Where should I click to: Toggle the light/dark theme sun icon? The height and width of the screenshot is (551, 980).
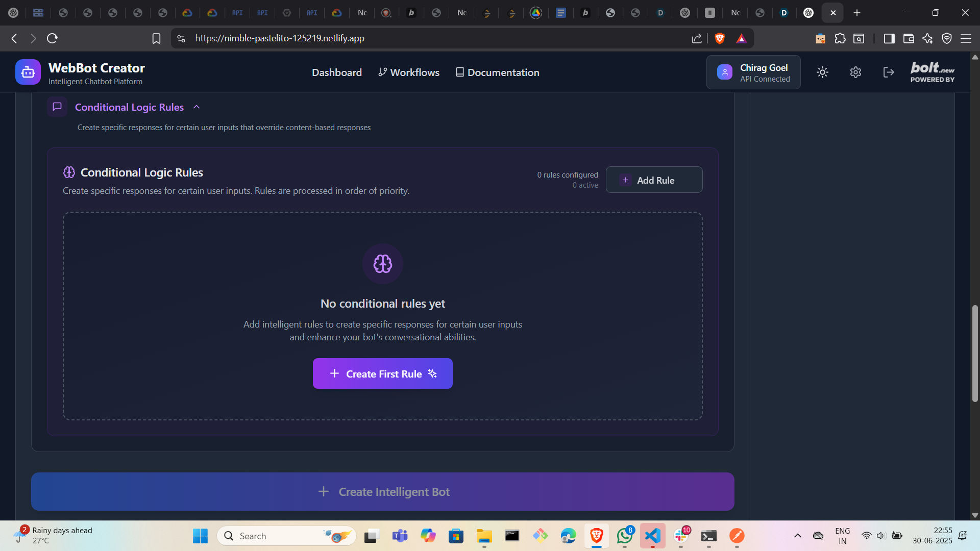click(822, 72)
